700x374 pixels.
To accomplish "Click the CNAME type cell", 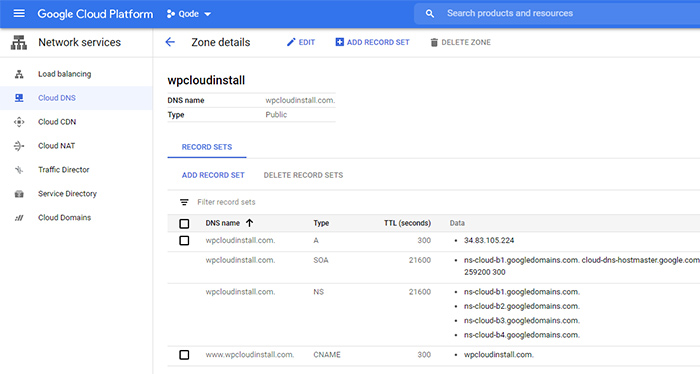I will coord(327,355).
